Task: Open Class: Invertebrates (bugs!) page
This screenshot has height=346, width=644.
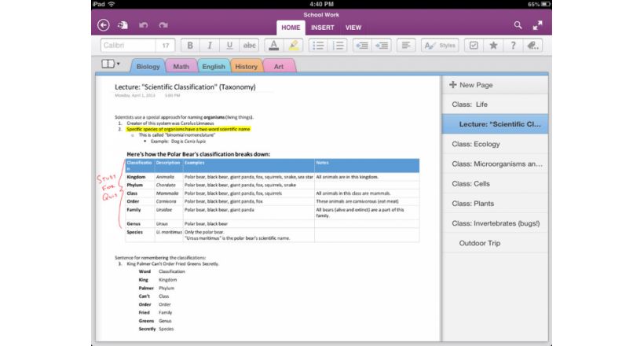Action: pos(495,223)
